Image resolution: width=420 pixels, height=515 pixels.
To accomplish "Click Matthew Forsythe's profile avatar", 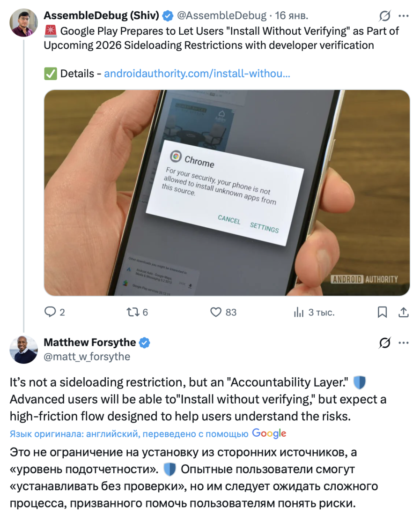I will click(x=24, y=350).
